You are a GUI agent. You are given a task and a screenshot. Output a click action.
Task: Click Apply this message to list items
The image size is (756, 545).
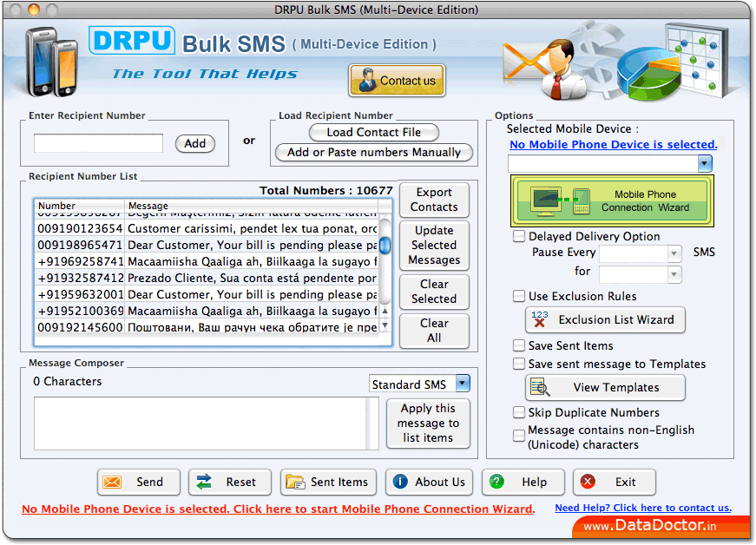428,424
